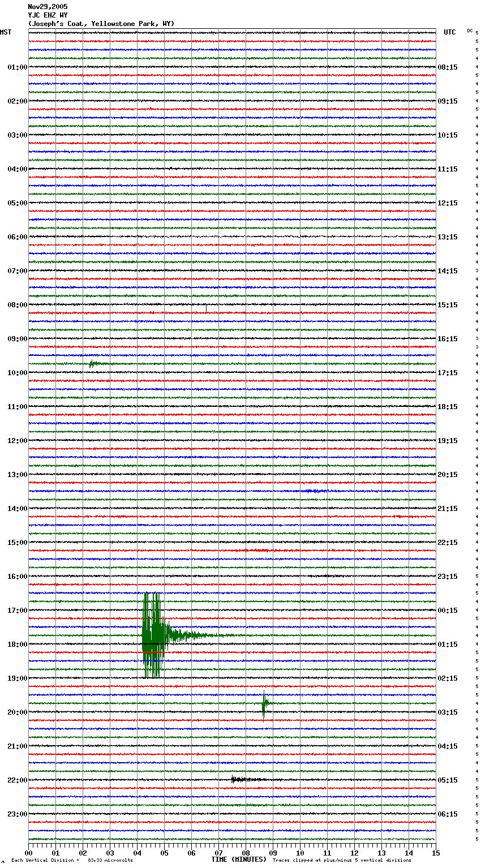
Task: Click the '01:15' UTC time label
Action: [448, 644]
